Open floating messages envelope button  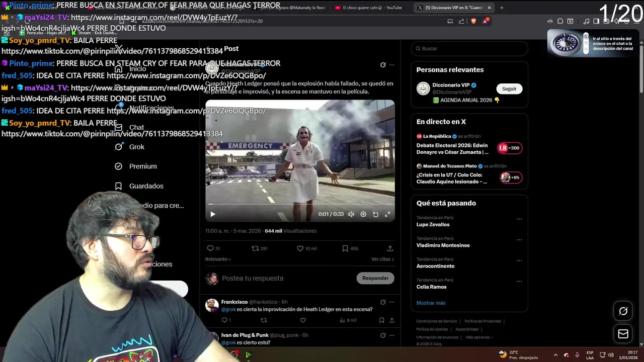(623, 334)
